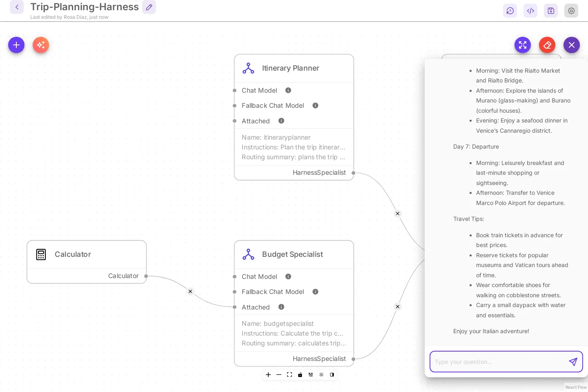Close the chat panel
588x392 pixels.
572,45
